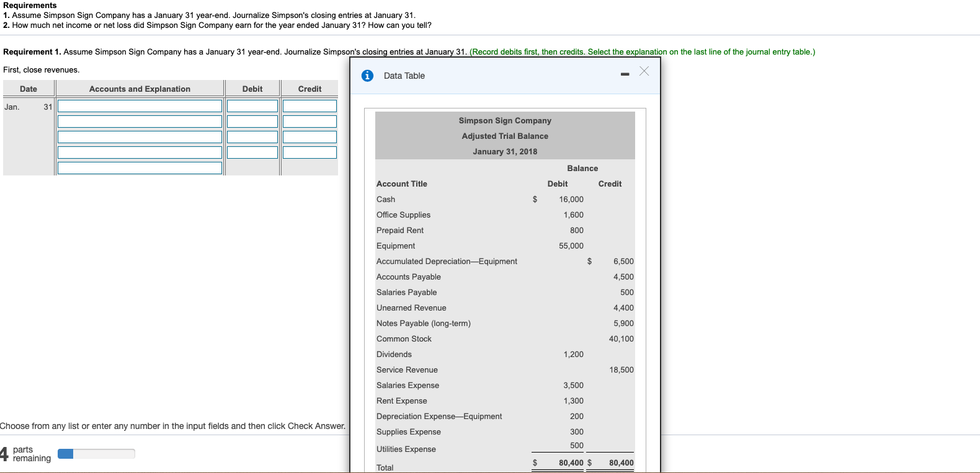Select the first Accounts and Explanation input

coord(140,106)
